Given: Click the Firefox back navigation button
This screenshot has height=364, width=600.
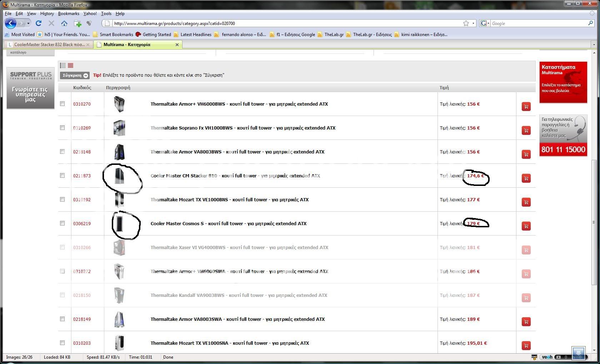Looking at the screenshot, I should click(10, 23).
